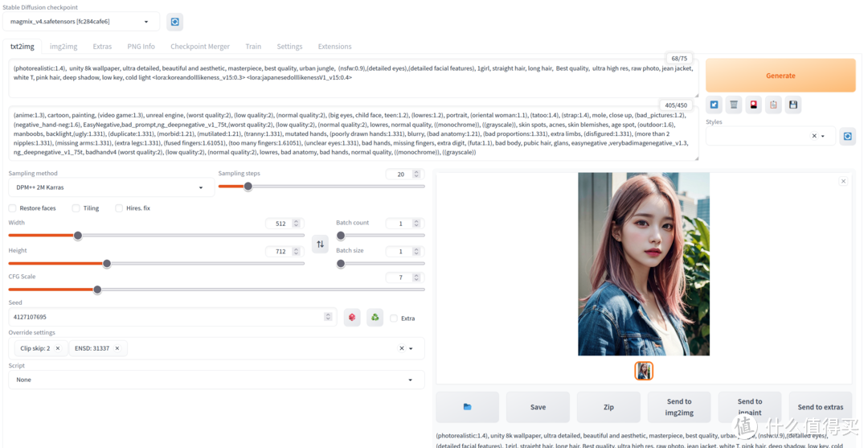Select the generated image thumbnail below preview
868x448 pixels.
(x=644, y=371)
